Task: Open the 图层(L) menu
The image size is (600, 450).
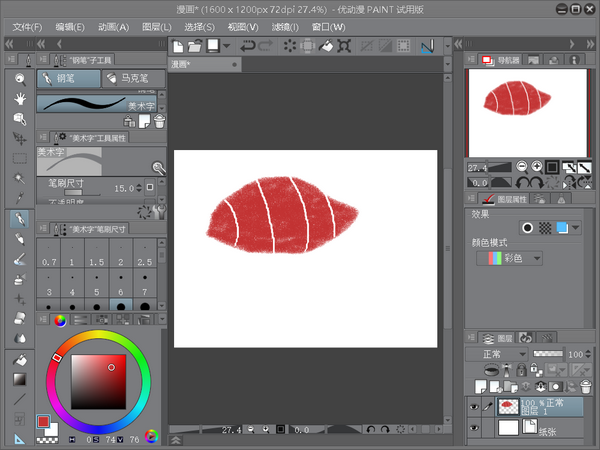Action: pos(157,27)
